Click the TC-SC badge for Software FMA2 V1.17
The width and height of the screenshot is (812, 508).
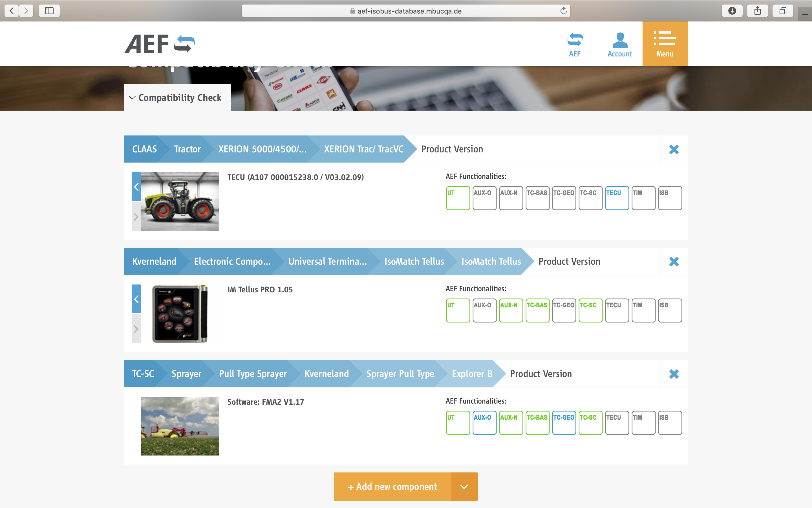591,423
